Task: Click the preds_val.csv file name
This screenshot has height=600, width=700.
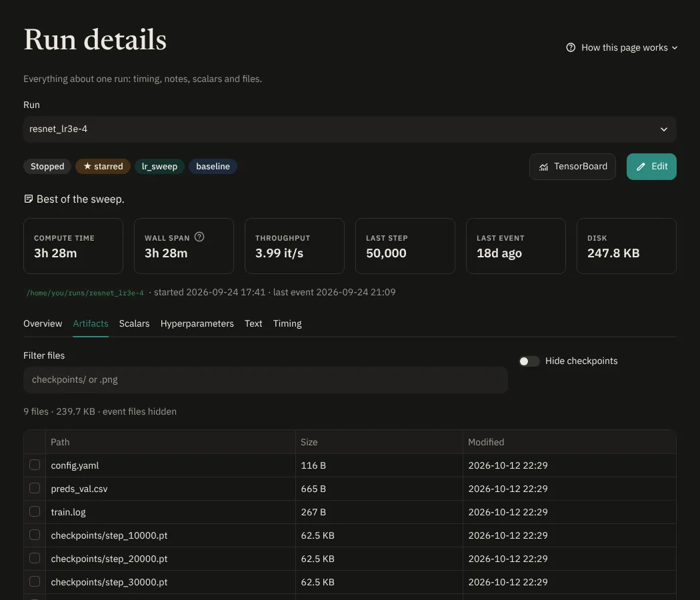Action: [79, 489]
